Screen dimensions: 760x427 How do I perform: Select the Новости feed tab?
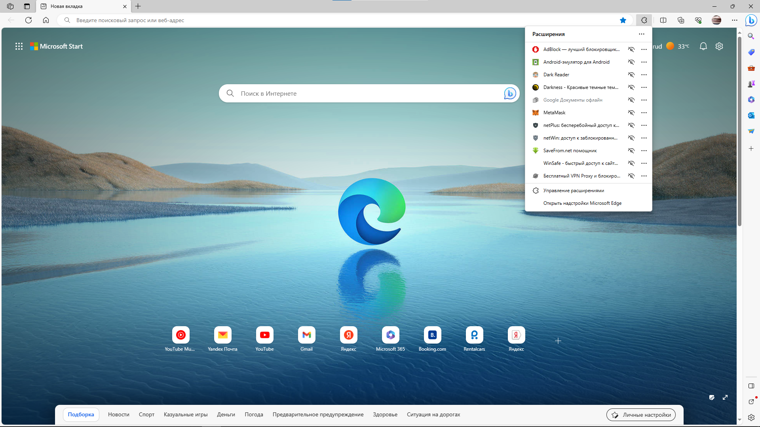(118, 414)
